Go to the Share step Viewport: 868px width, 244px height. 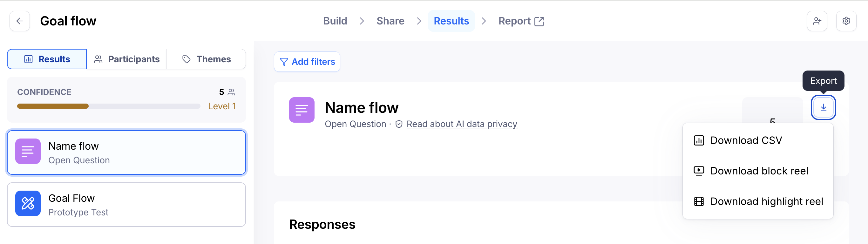click(390, 21)
